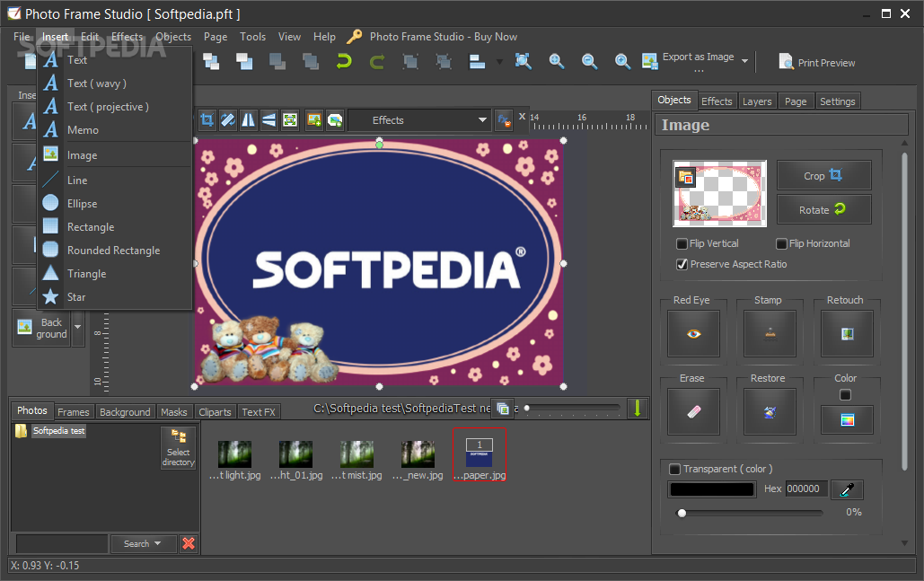Screen dimensions: 924x581
Task: Click the zoom in magnifier icon
Action: click(622, 61)
